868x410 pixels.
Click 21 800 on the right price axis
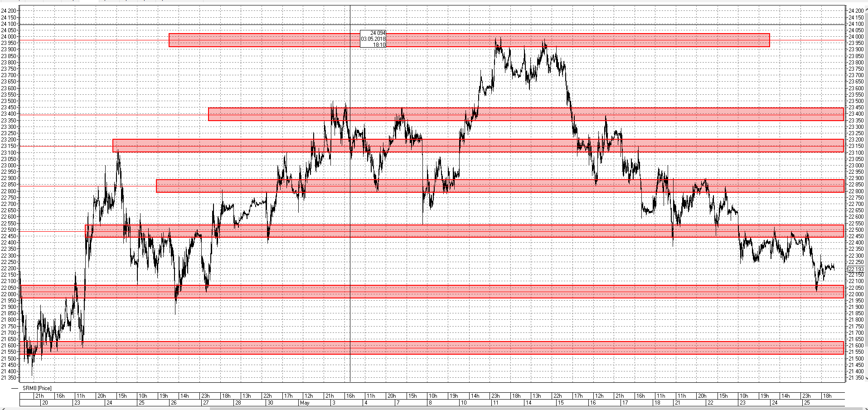856,320
